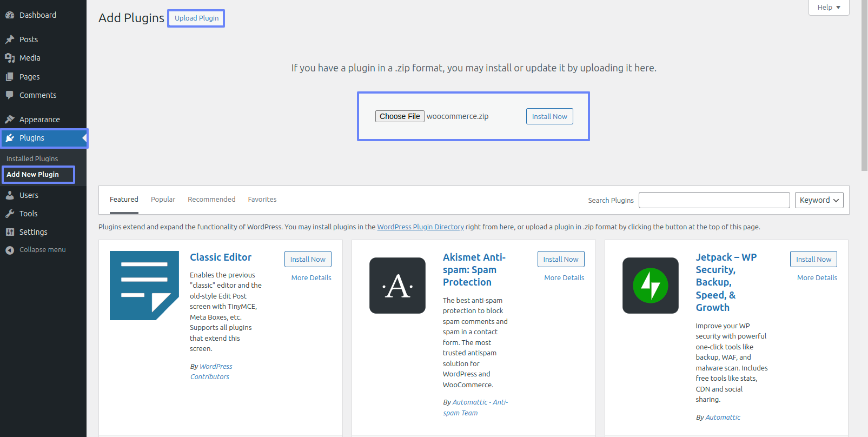868x437 pixels.
Task: Click the Users person icon
Action: (x=10, y=195)
